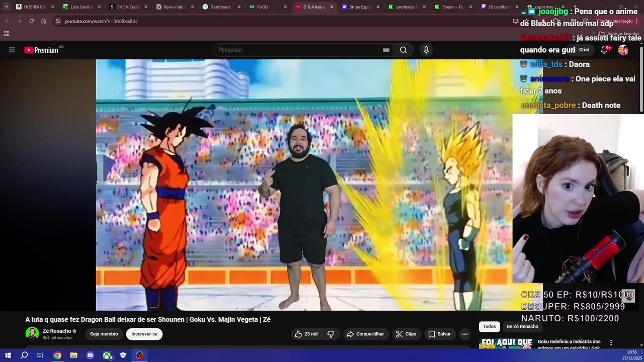Open more actions three-dot menu under video

point(465,334)
